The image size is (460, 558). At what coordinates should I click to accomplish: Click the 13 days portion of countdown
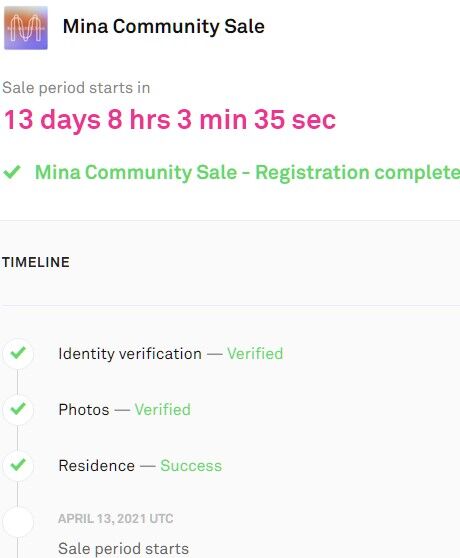tap(52, 119)
